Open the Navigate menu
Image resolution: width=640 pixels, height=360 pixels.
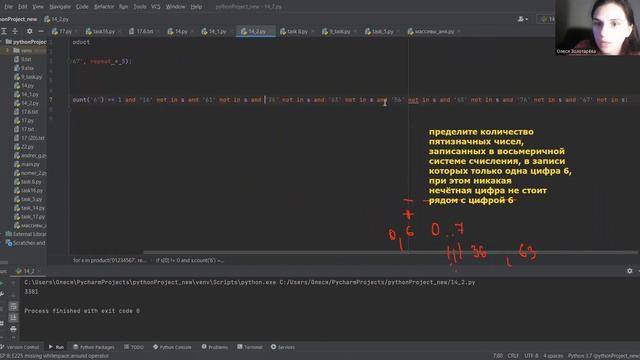[60, 7]
